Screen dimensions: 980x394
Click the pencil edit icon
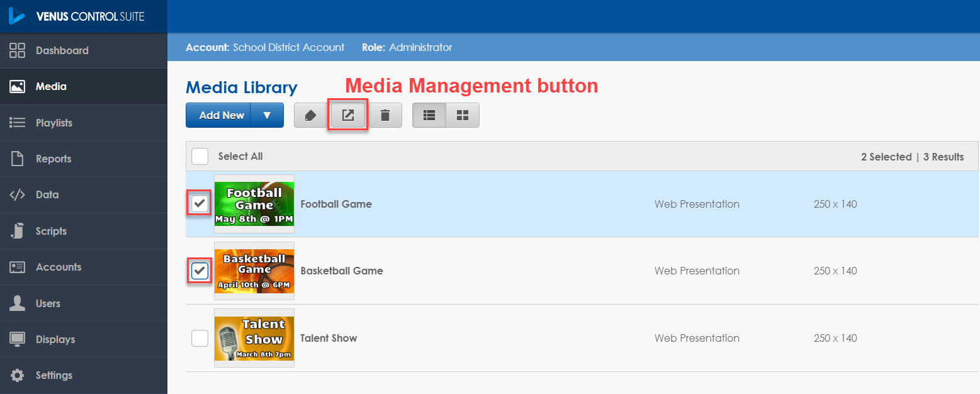pos(310,115)
